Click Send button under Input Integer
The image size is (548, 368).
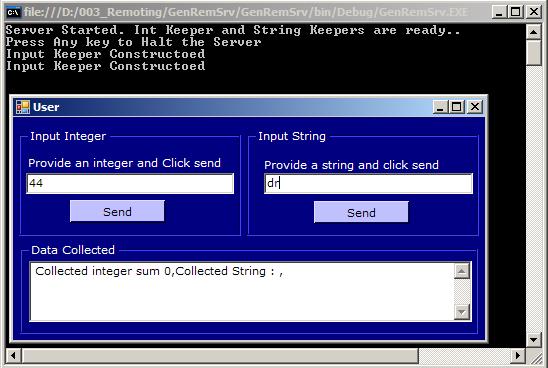(117, 211)
